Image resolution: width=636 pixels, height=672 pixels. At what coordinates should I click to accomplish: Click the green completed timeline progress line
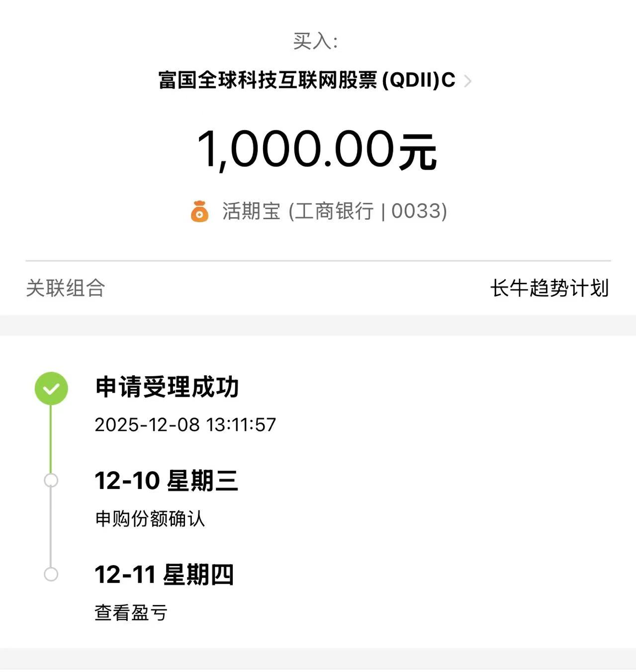coord(51,438)
